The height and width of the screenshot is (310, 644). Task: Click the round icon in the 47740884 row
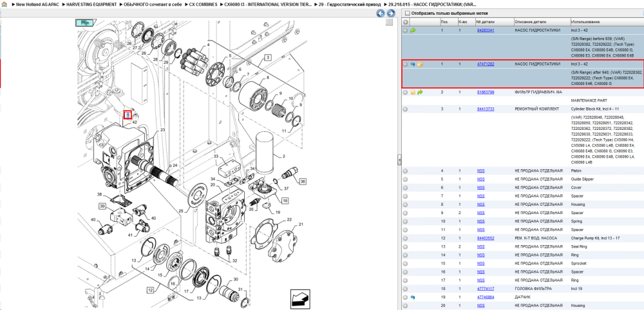point(405,297)
